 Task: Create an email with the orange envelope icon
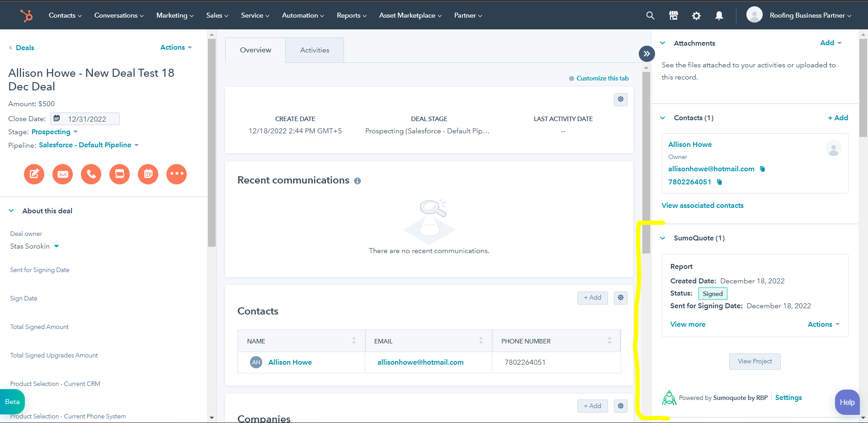tap(63, 174)
